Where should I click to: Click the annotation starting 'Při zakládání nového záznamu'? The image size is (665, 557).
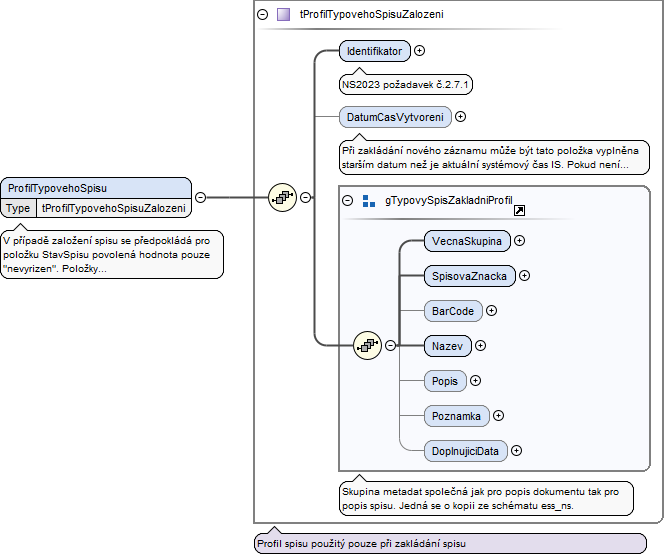pos(495,157)
